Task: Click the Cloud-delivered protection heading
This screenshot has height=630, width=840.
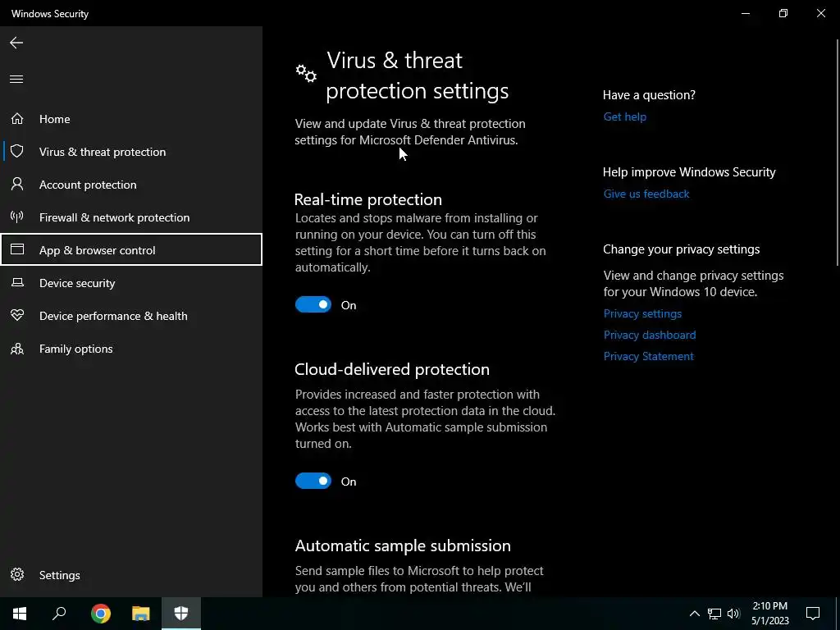Action: click(391, 369)
